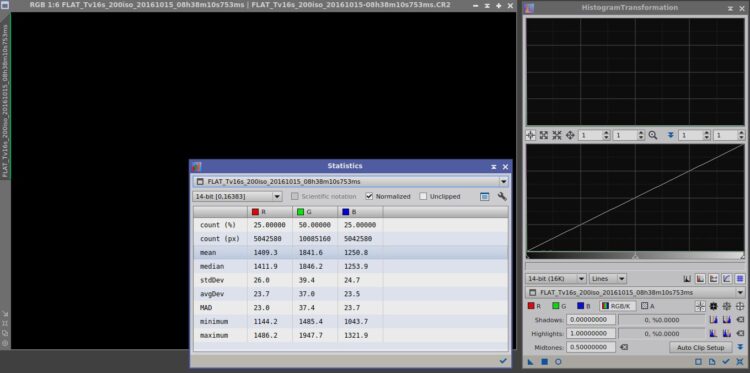This screenshot has height=373, width=750.
Task: Click the auto clip shadows histogram icon
Action: click(713, 320)
